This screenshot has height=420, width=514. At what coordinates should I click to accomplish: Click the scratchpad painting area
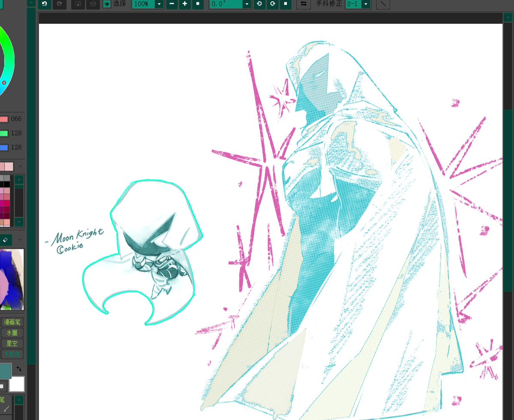point(12,280)
